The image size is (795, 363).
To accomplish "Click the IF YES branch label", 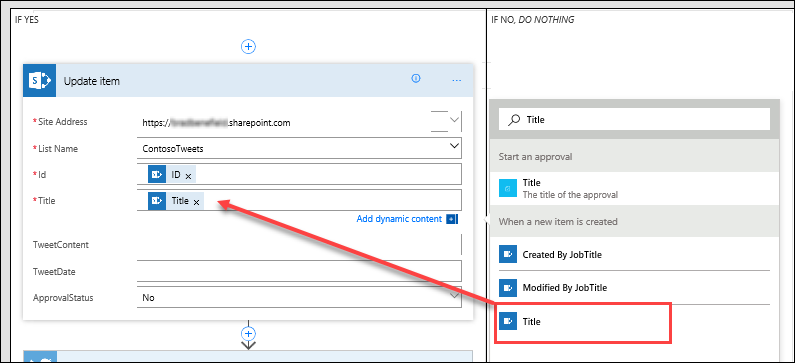I will click(27, 20).
